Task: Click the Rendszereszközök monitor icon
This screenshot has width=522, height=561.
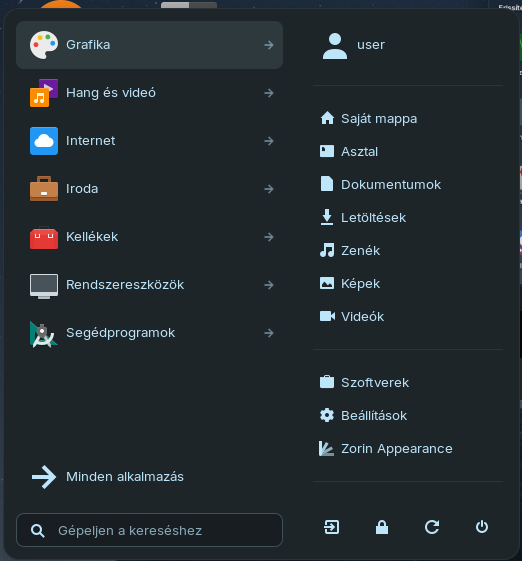Action: (44, 286)
